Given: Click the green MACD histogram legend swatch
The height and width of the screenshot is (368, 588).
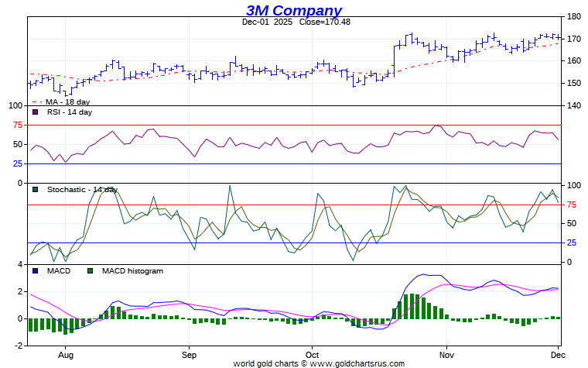Looking at the screenshot, I should 90,270.
